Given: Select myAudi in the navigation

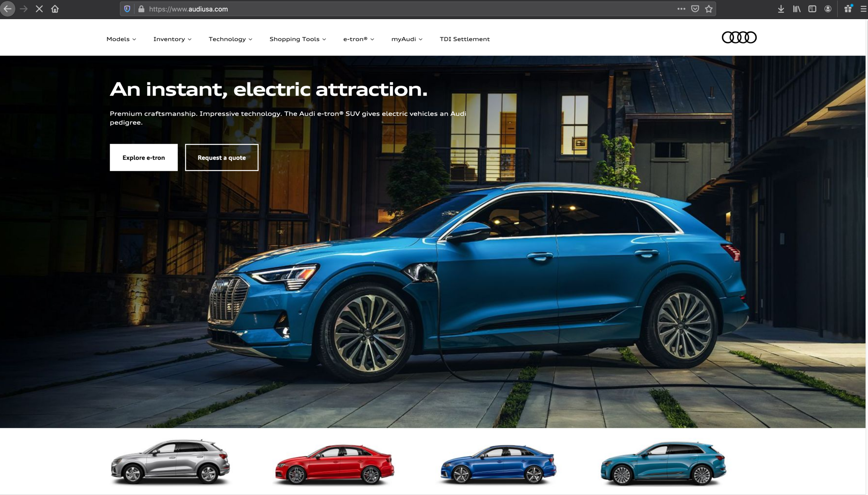Looking at the screenshot, I should 406,39.
